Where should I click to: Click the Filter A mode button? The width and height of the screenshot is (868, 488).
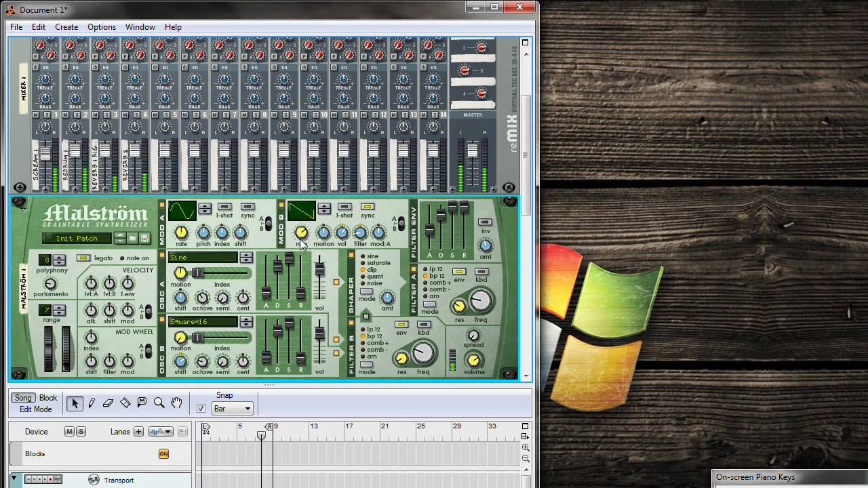pos(430,304)
